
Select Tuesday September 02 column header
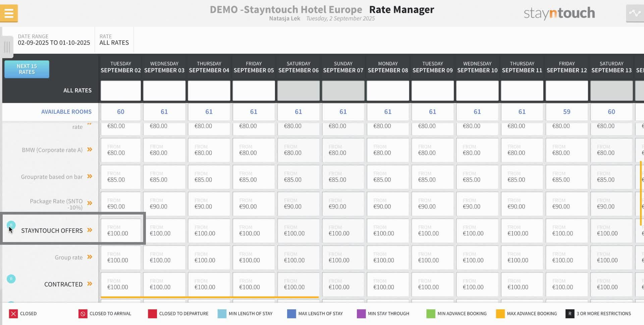[x=121, y=67]
